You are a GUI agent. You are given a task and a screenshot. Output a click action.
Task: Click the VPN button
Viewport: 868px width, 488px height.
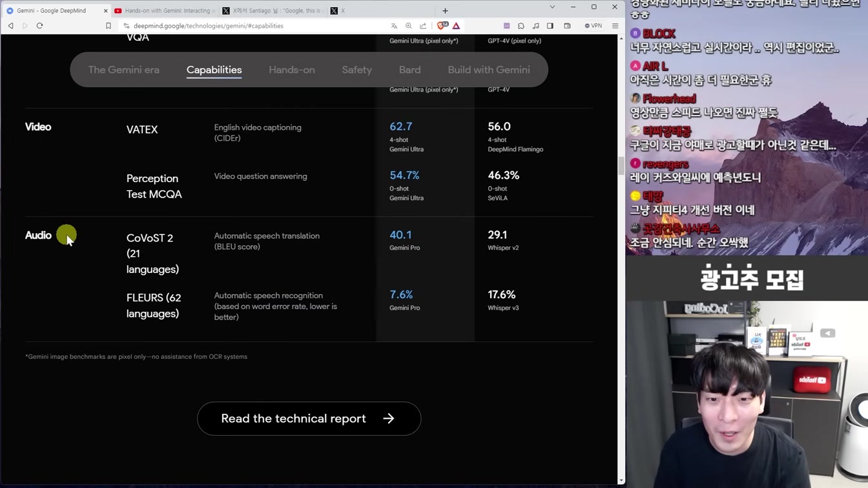click(593, 26)
